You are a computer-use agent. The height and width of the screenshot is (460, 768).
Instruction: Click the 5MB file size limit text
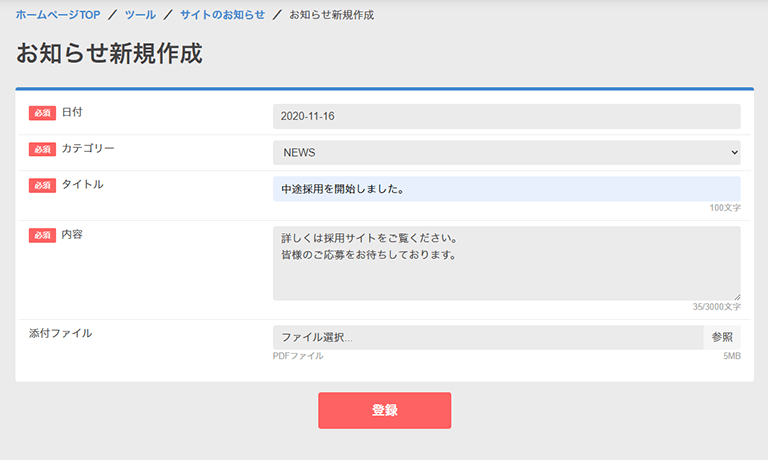pyautogui.click(x=731, y=356)
